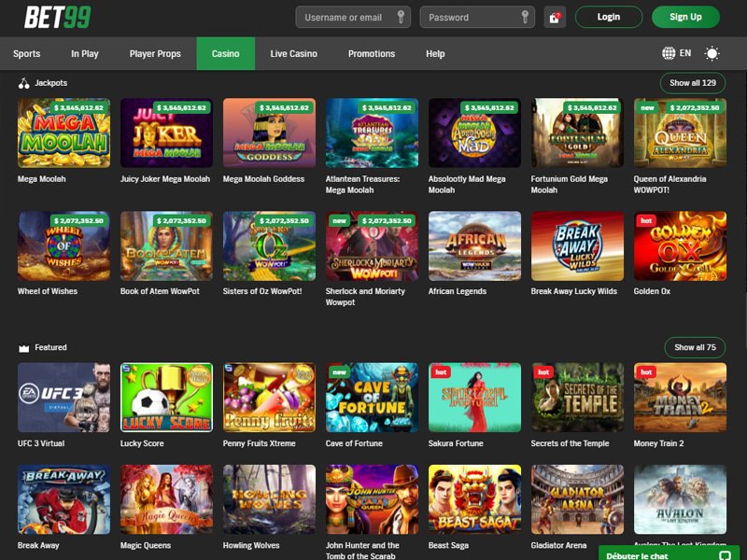Show all 75 featured games
The image size is (747, 560).
[695, 347]
